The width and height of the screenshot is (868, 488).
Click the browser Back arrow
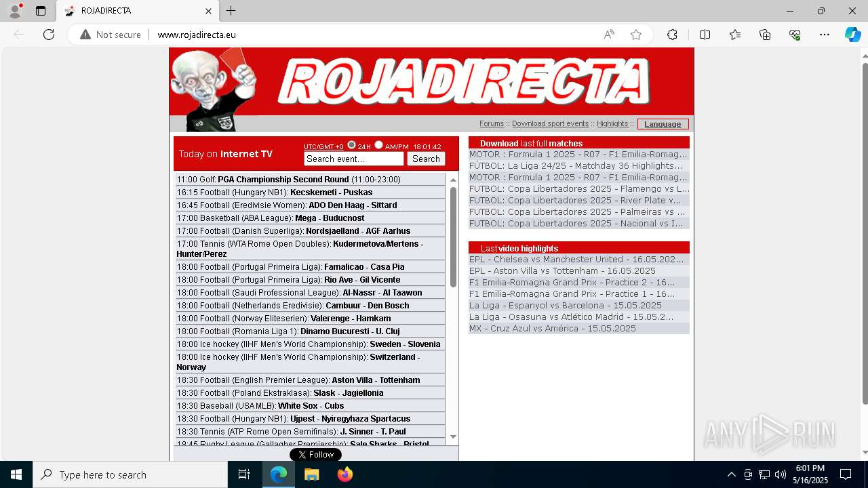19,35
